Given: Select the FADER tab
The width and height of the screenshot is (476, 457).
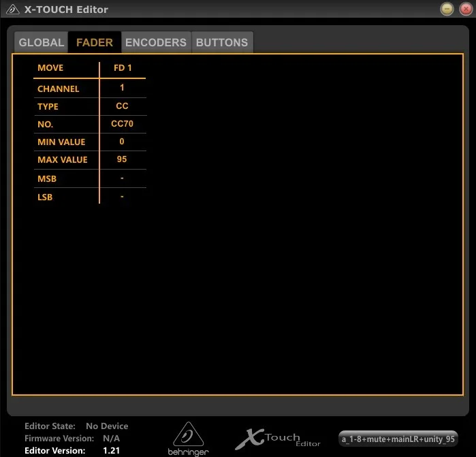Looking at the screenshot, I should 95,42.
